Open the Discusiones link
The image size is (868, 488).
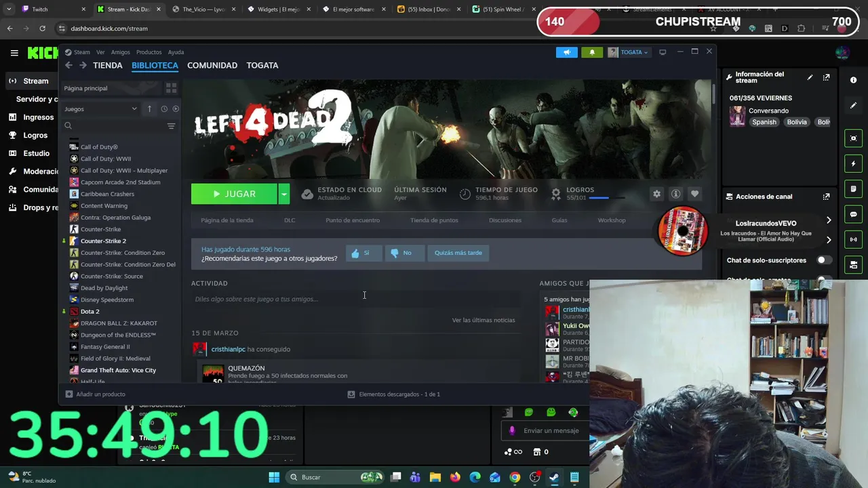point(505,220)
